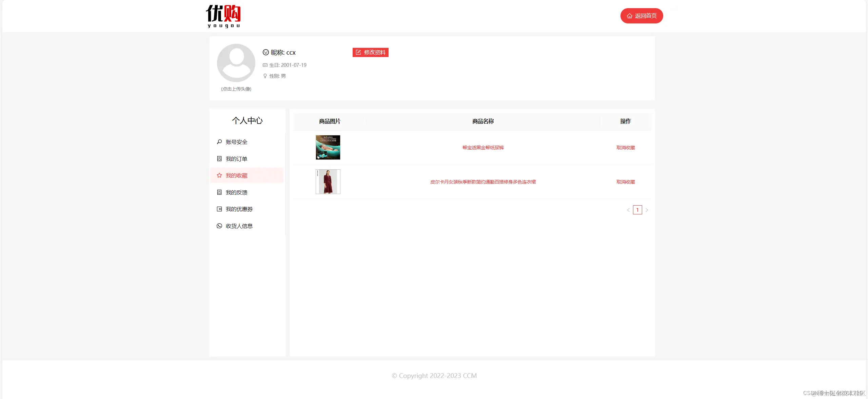The height and width of the screenshot is (399, 868).
Task: Open 我的订单 menu item
Action: 237,159
